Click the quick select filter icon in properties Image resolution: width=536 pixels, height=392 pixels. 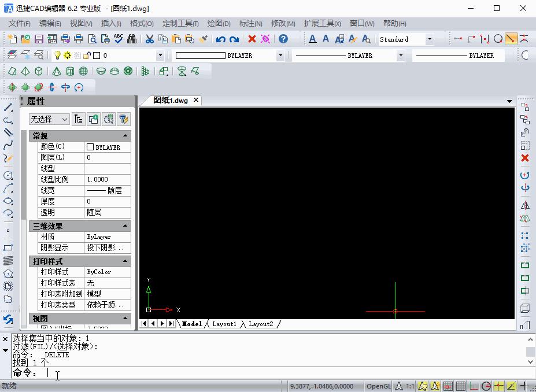coord(123,119)
